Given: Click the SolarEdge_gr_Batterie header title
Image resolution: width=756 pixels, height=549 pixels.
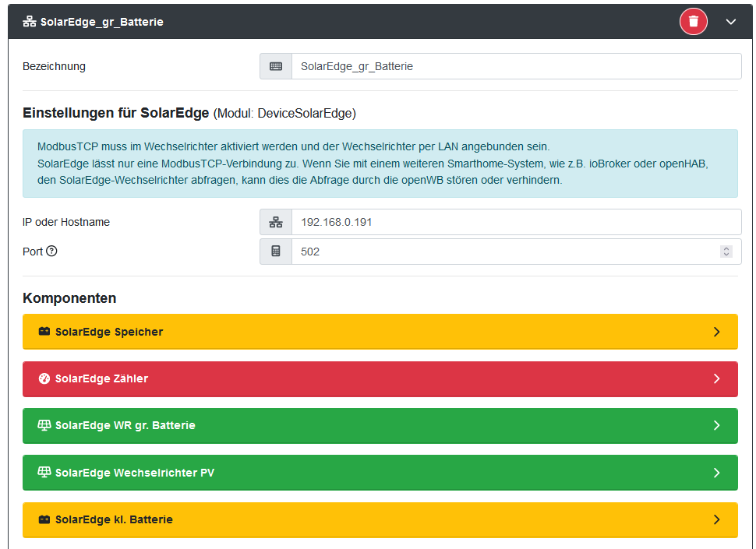Looking at the screenshot, I should pos(102,22).
